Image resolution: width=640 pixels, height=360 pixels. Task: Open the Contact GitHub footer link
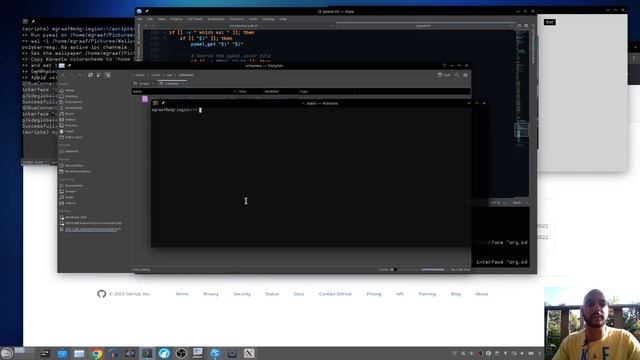335,294
